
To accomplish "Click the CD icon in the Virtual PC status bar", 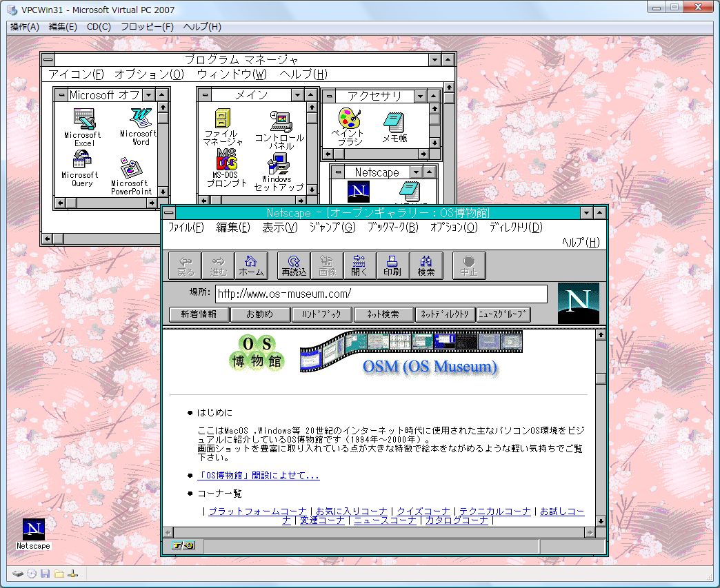I will [32, 574].
